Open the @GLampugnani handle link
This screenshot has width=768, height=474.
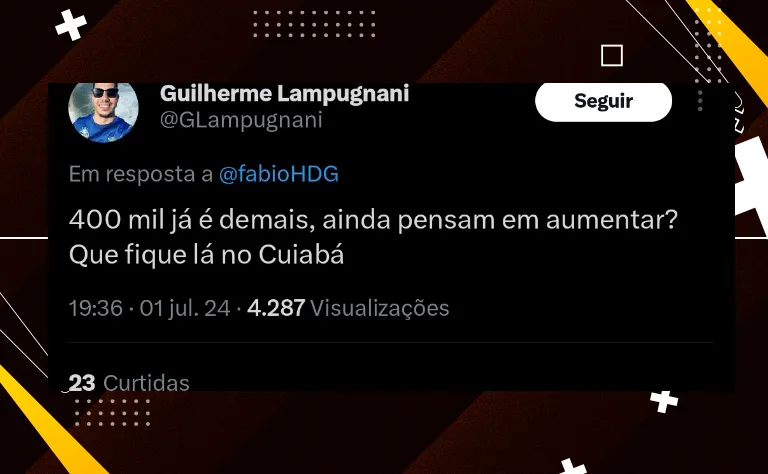tap(241, 120)
